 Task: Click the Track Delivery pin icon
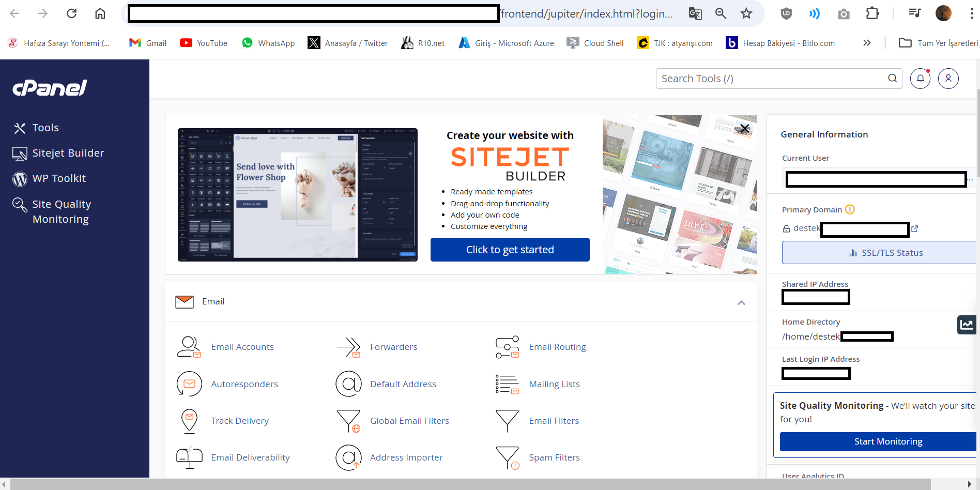click(189, 421)
